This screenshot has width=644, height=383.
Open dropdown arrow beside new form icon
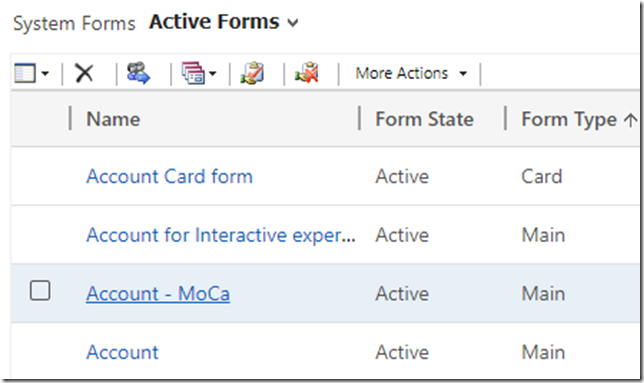coord(45,74)
